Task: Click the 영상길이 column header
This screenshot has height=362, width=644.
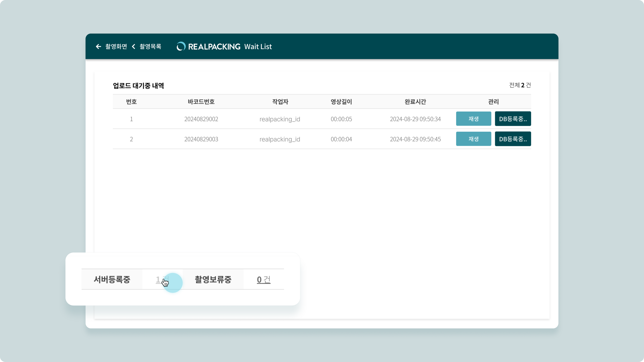Action: [341, 102]
